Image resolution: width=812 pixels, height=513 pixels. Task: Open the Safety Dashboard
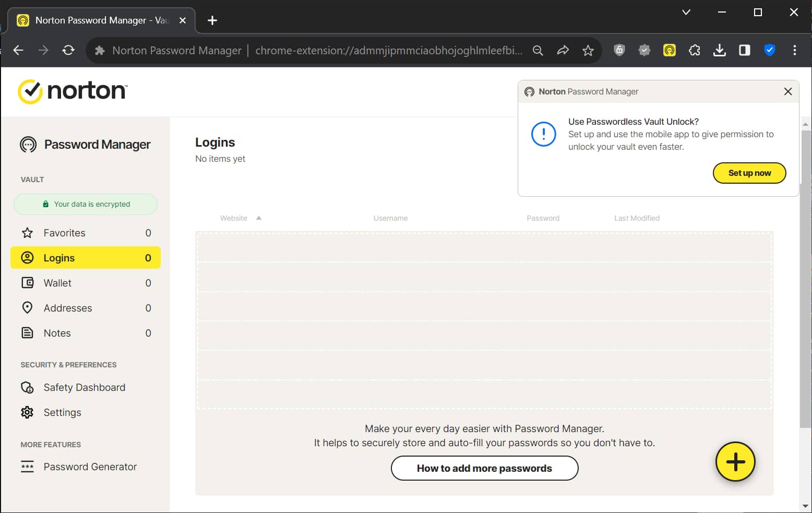86,387
